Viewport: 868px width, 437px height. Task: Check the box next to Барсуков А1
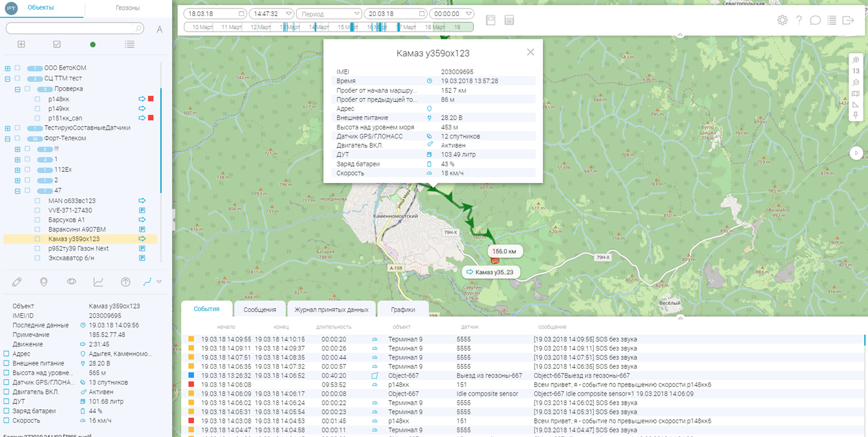pyautogui.click(x=37, y=220)
